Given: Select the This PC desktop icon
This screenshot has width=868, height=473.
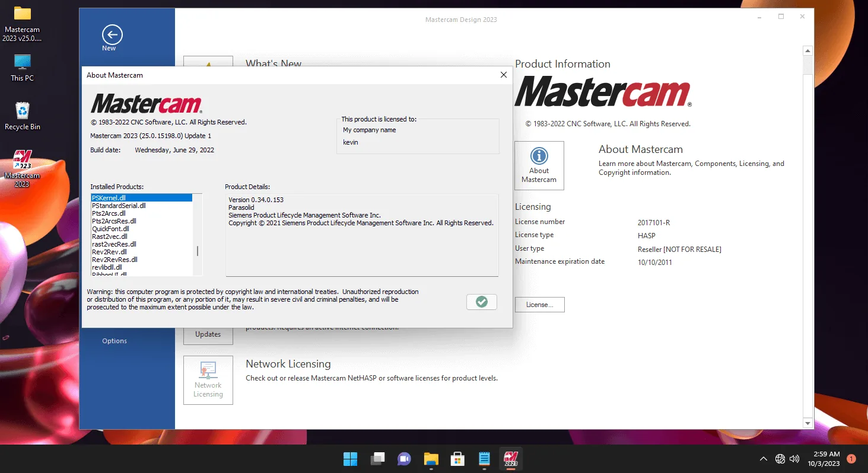Looking at the screenshot, I should (23, 68).
